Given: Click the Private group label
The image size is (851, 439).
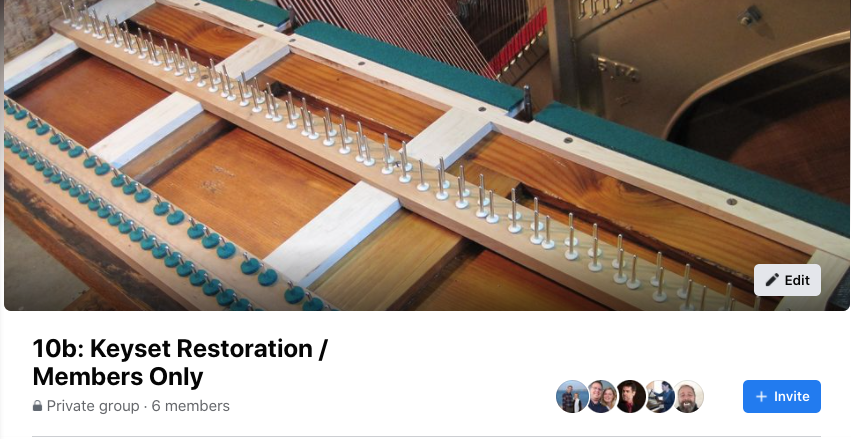Looking at the screenshot, I should 93,406.
